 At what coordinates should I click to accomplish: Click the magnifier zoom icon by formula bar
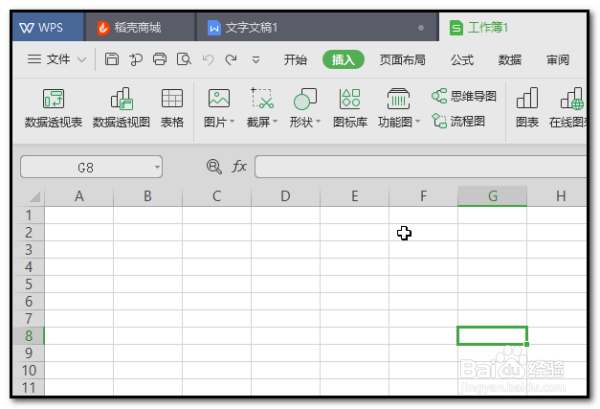coord(214,167)
